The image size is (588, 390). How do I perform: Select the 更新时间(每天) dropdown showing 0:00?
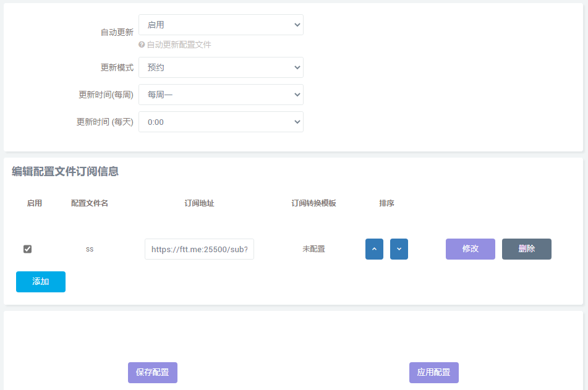(x=221, y=122)
